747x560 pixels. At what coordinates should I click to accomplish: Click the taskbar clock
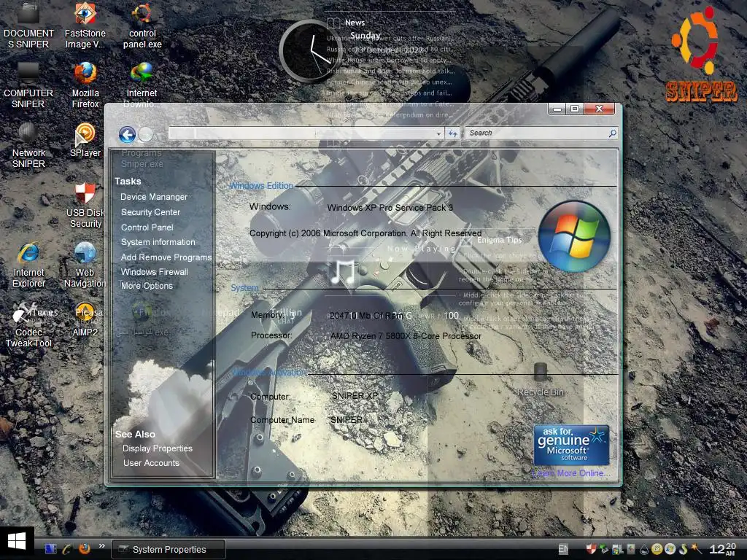coord(723,549)
